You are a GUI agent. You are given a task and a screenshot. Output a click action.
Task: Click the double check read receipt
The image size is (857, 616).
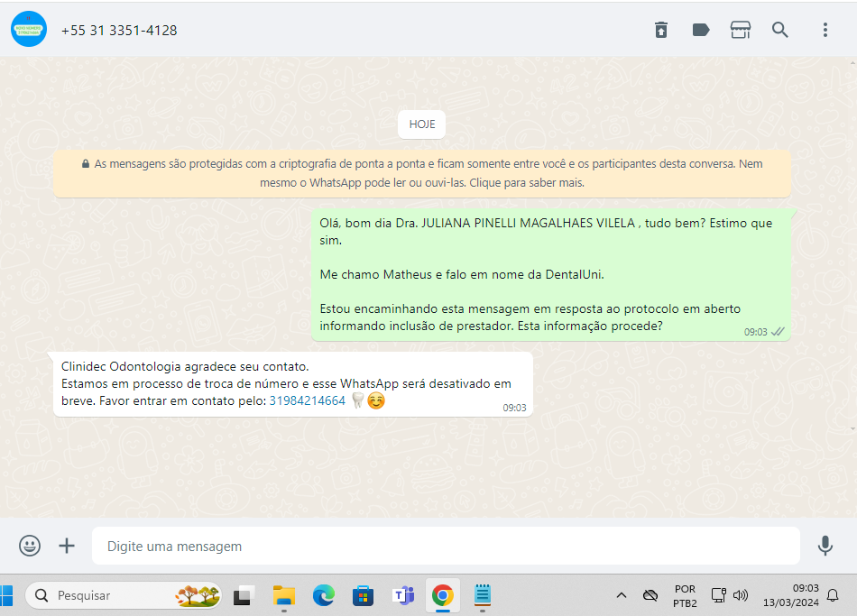[778, 332]
